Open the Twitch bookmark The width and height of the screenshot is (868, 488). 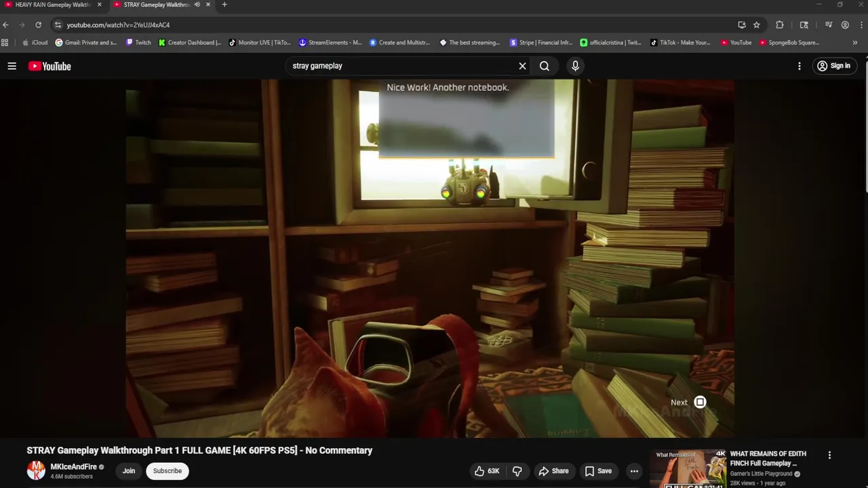138,43
